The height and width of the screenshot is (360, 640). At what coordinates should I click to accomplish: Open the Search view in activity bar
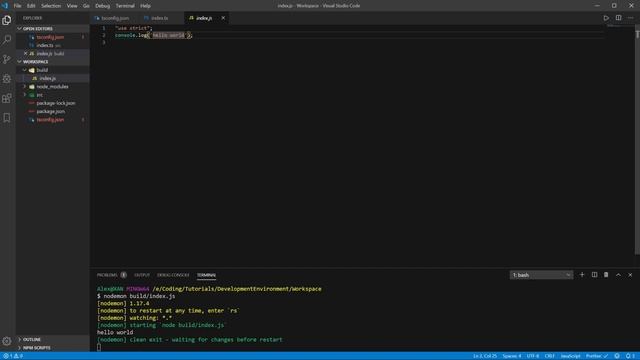click(x=7, y=40)
